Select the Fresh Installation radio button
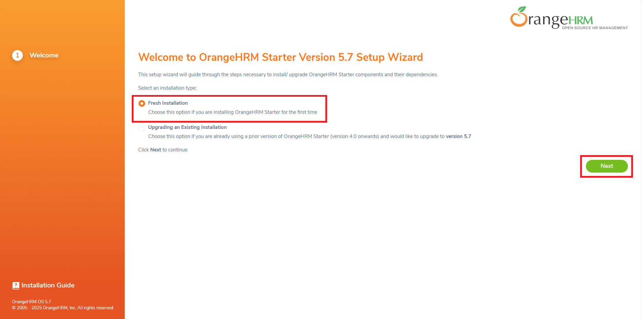 [x=142, y=103]
